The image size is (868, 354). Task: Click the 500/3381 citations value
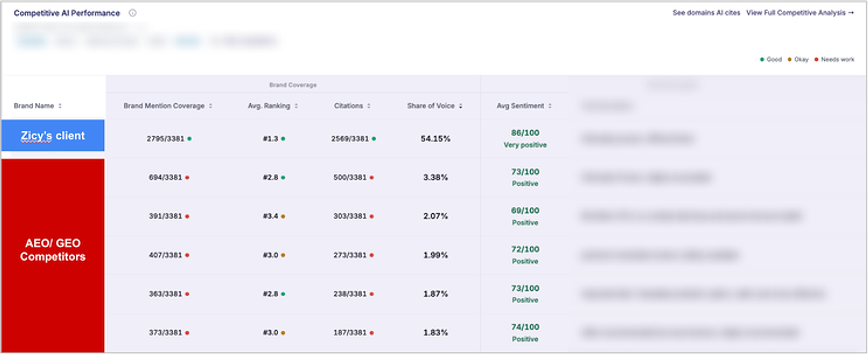(x=350, y=178)
